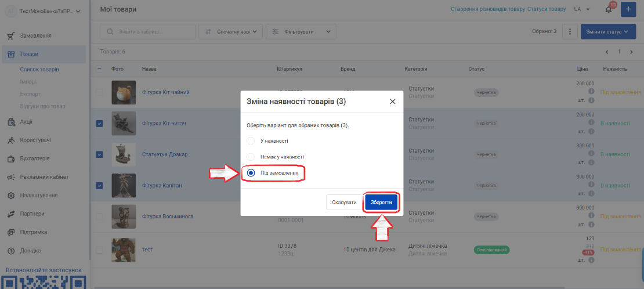This screenshot has width=644, height=289.
Task: Click the Підтримка chat icon
Action: pyautogui.click(x=12, y=232)
